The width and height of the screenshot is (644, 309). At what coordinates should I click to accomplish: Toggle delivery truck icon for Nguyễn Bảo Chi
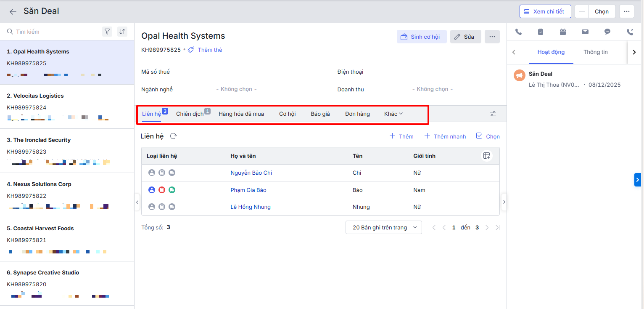(172, 173)
